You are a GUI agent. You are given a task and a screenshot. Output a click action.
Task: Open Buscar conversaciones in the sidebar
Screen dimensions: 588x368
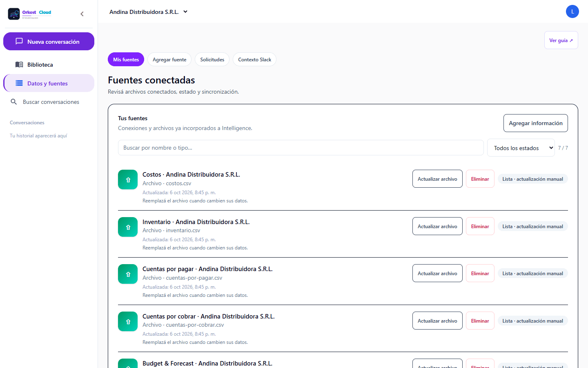(49, 102)
